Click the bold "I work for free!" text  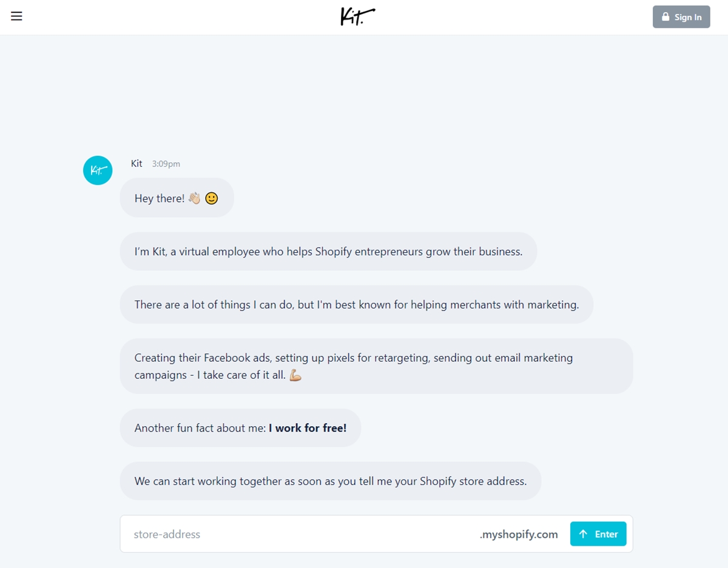pos(308,428)
